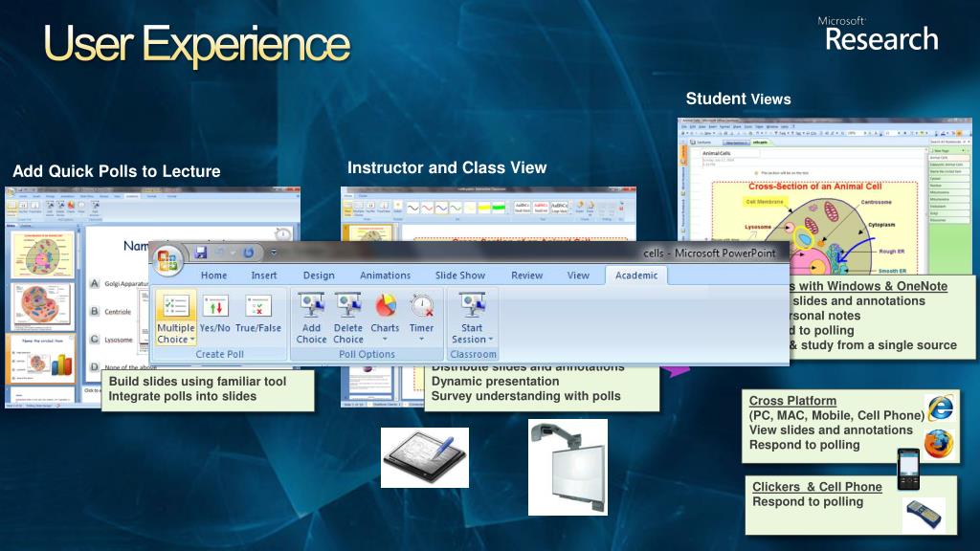Pick the yellow highlighter in the Instructor window
Screen dimensions: 980x551
(484, 207)
